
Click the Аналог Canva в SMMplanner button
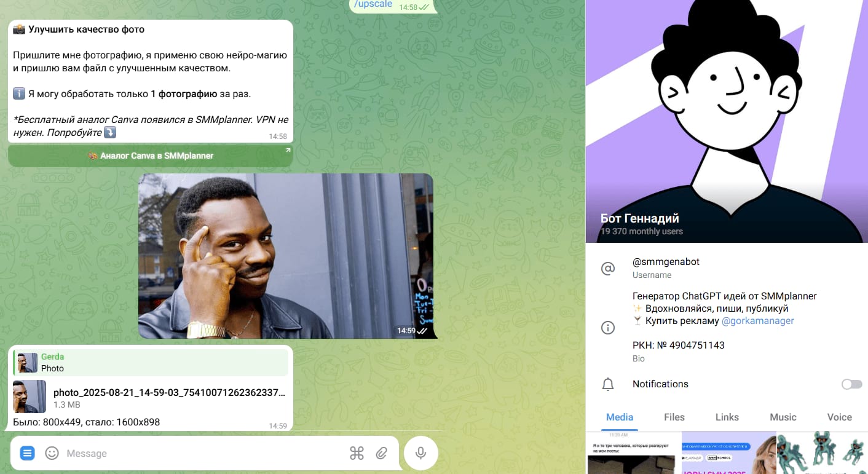[151, 156]
